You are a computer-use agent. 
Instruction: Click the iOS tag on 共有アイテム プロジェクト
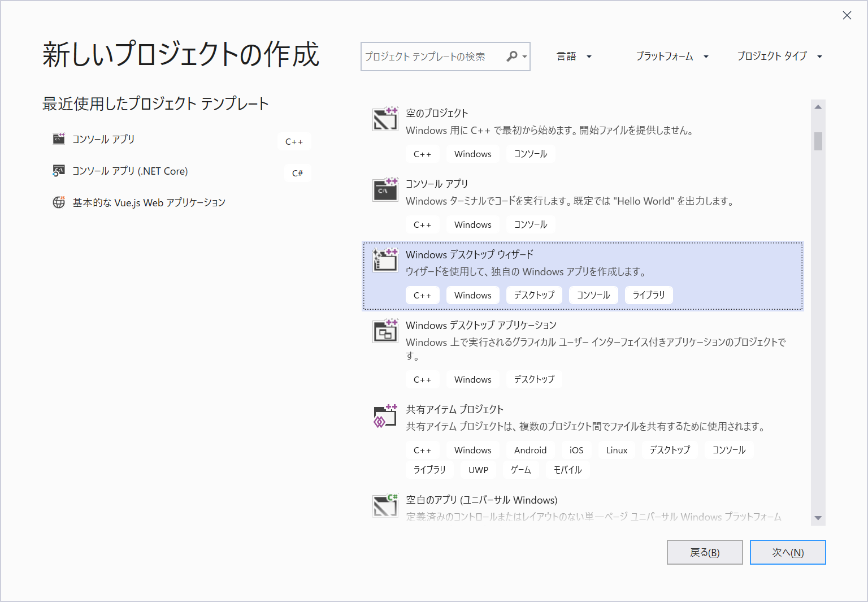coord(576,450)
